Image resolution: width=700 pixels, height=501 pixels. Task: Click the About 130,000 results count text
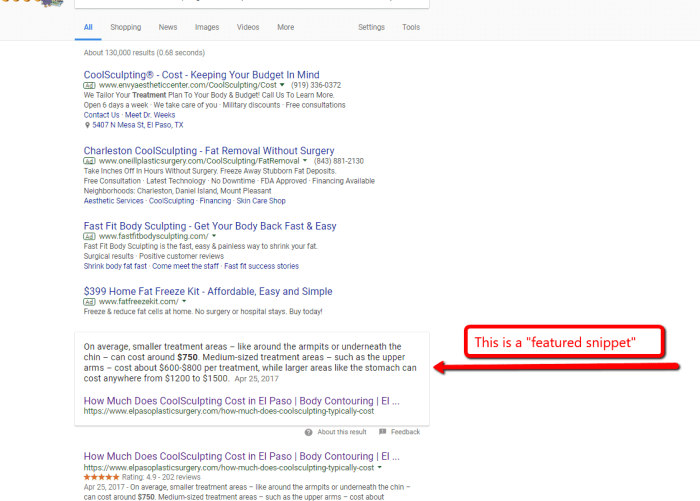(144, 53)
